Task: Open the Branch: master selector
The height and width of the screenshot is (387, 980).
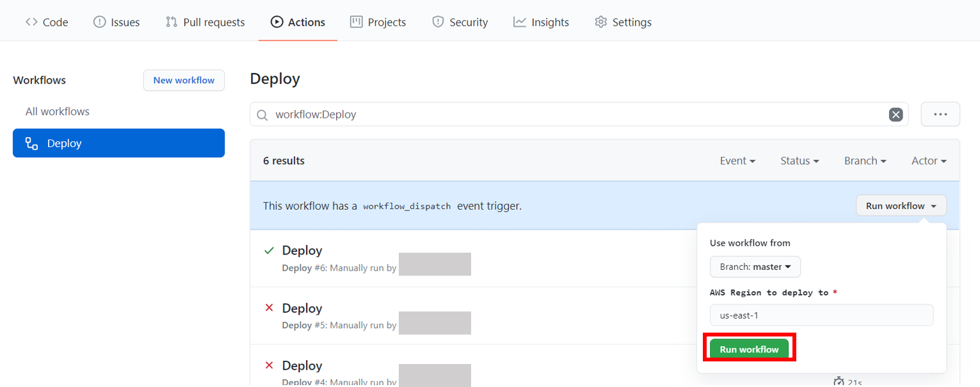Action: 755,267
